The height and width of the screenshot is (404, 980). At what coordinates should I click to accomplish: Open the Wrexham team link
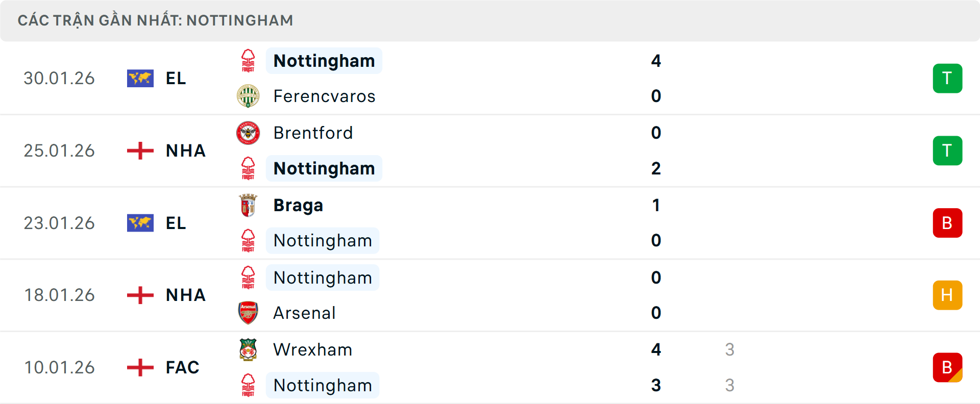pyautogui.click(x=312, y=350)
